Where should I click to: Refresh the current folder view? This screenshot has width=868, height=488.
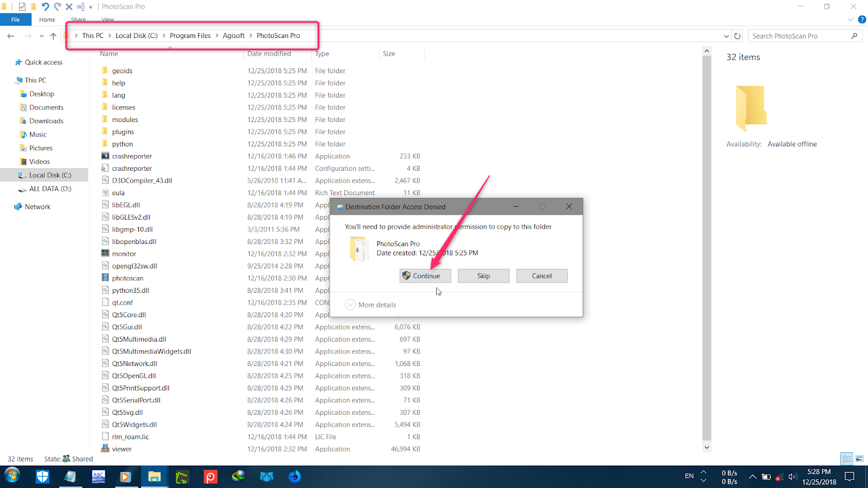click(737, 36)
